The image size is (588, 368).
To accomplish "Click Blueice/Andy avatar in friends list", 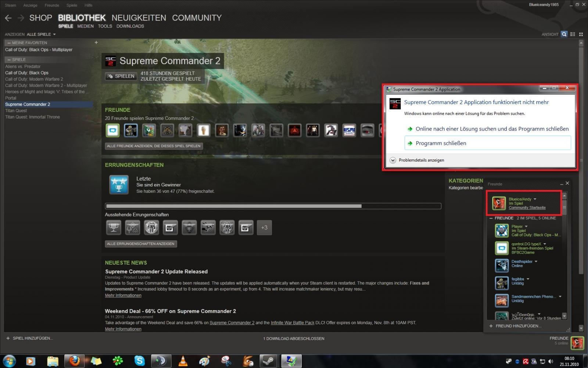I will coord(499,203).
